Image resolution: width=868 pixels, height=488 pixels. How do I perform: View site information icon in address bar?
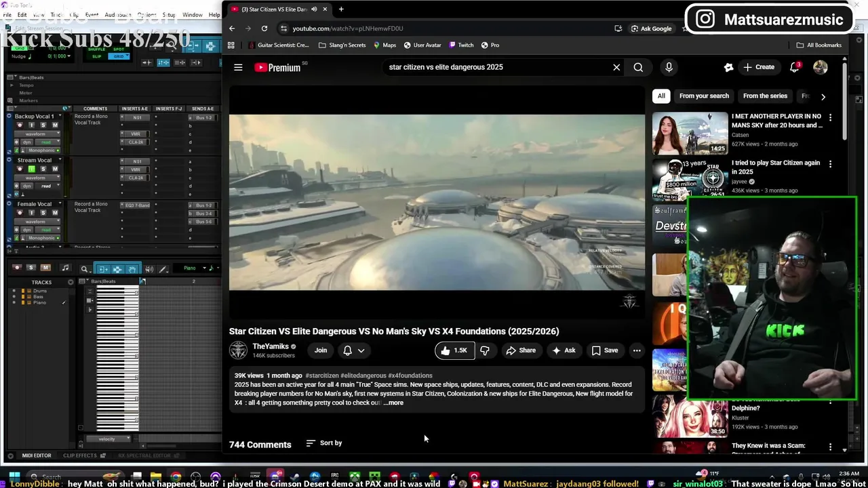pos(284,28)
